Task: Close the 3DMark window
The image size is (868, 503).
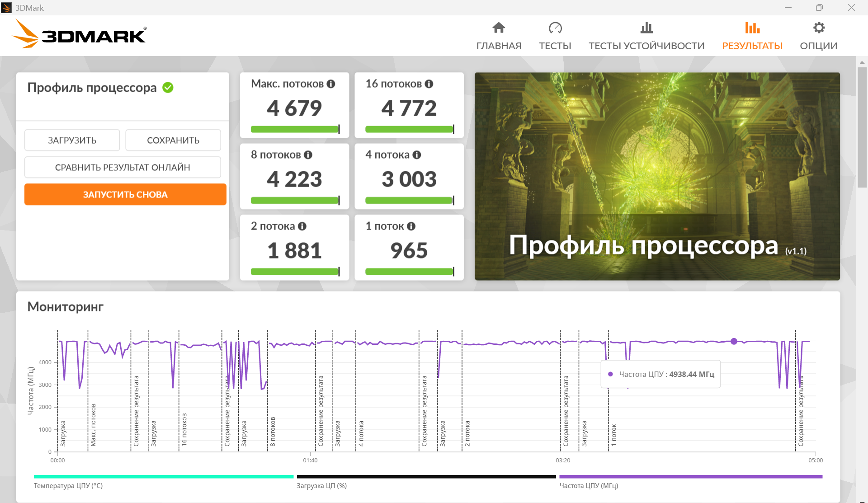Action: click(x=851, y=8)
